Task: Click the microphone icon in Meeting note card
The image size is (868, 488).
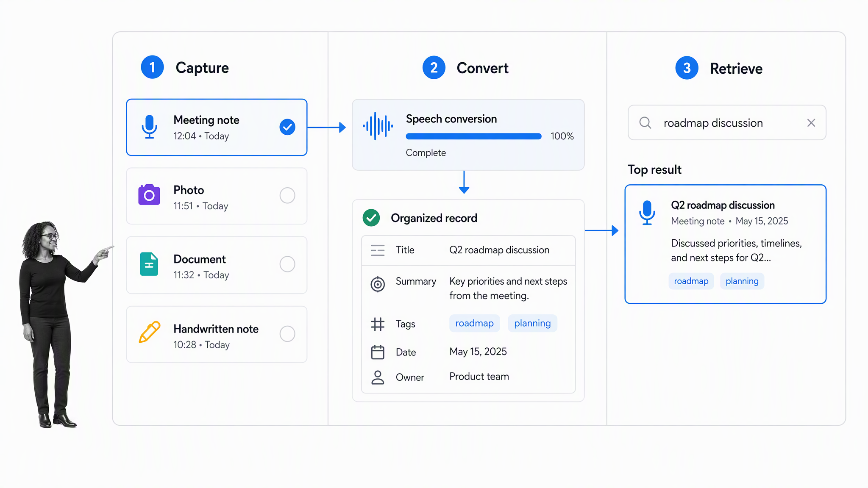Action: pos(149,127)
